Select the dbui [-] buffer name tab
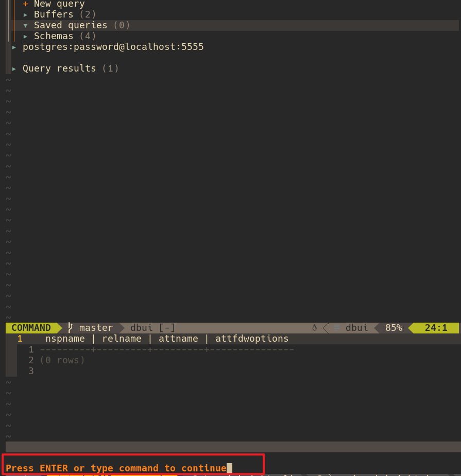Screen dimensions: 461x476 point(152,327)
